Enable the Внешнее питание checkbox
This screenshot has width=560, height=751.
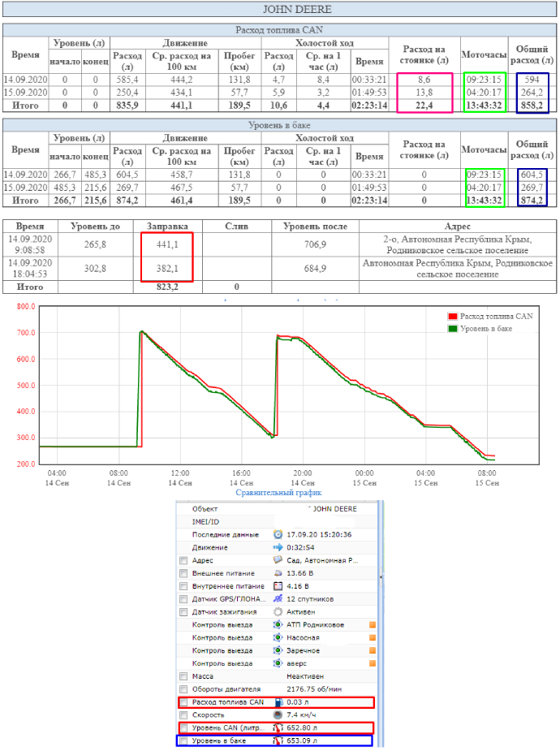[183, 573]
